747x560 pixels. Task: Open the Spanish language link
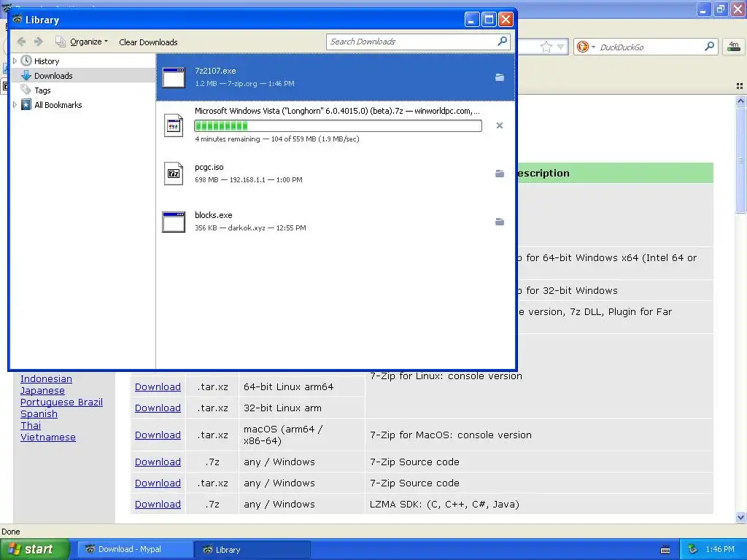pos(39,414)
